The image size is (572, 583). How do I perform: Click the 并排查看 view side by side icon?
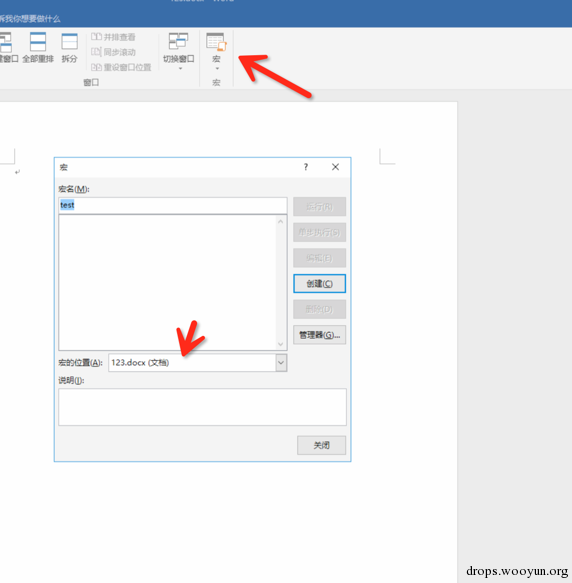(96, 36)
